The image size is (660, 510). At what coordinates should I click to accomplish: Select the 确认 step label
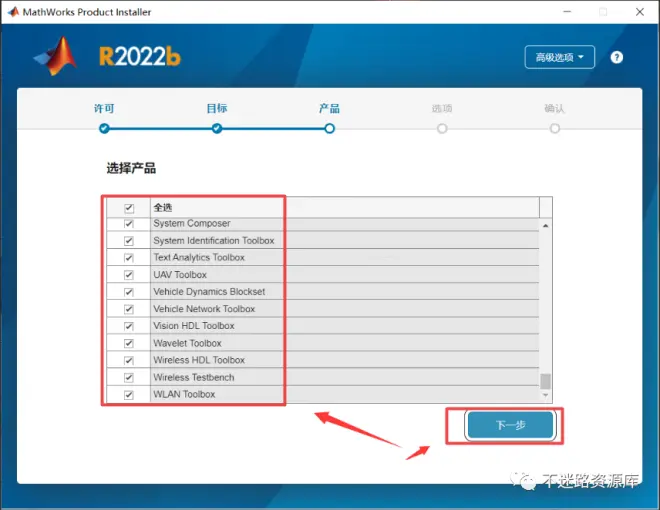click(554, 109)
